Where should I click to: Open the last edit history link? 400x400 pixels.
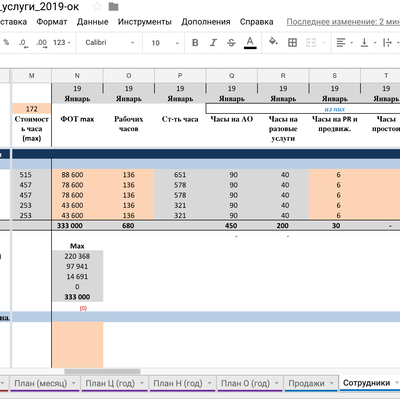tap(343, 22)
